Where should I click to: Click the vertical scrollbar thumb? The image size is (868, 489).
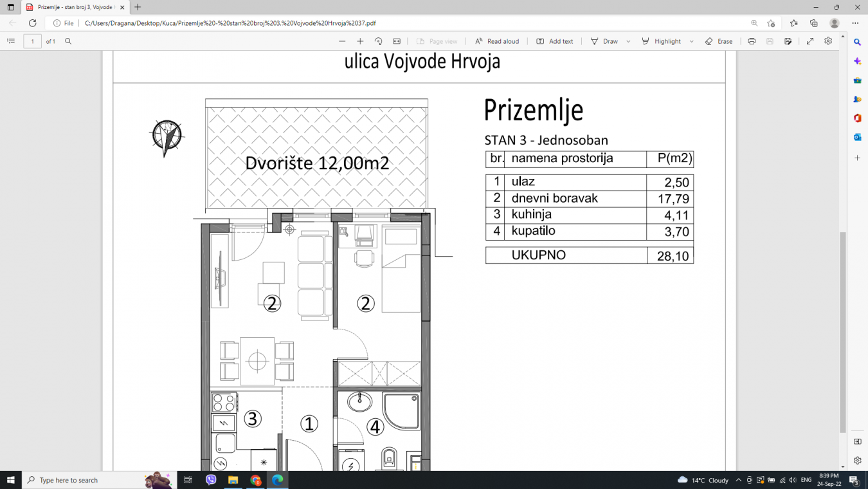(842, 331)
